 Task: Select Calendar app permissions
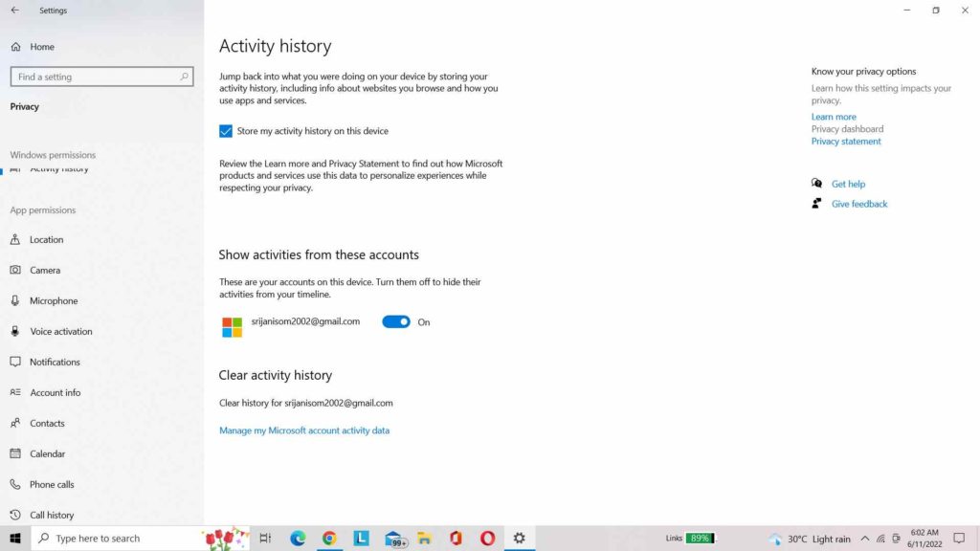point(46,453)
